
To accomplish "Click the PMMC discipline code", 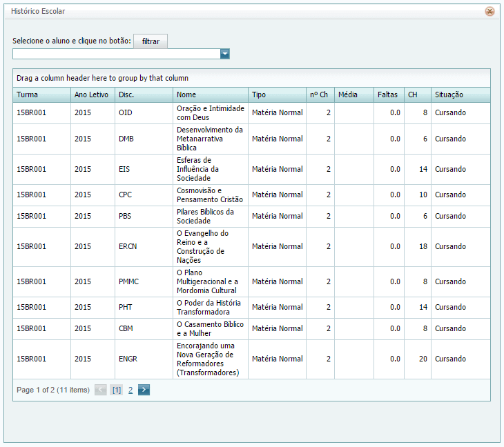I will (128, 281).
